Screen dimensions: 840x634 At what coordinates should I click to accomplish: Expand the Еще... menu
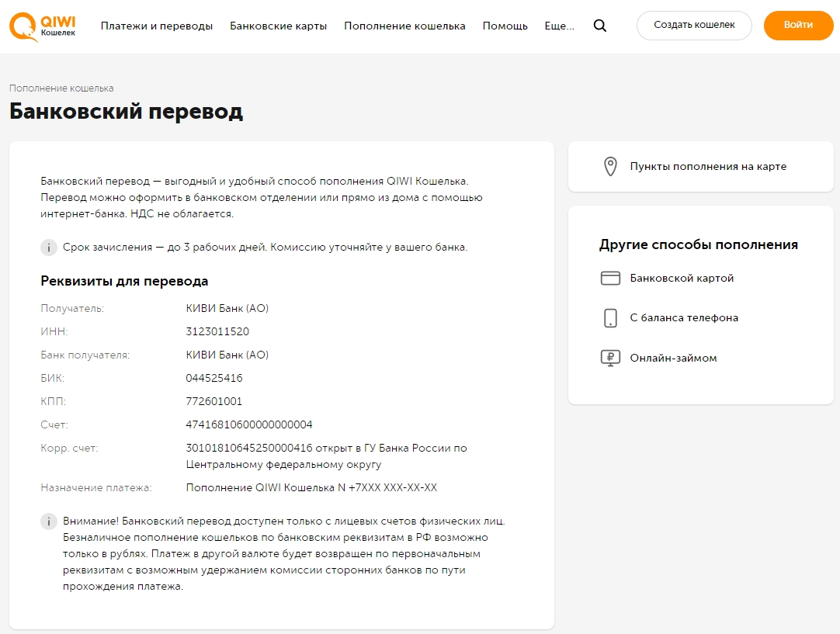(559, 26)
